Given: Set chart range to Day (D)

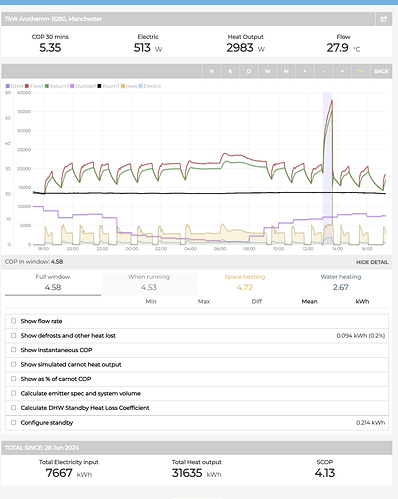Looking at the screenshot, I should pyautogui.click(x=249, y=71).
